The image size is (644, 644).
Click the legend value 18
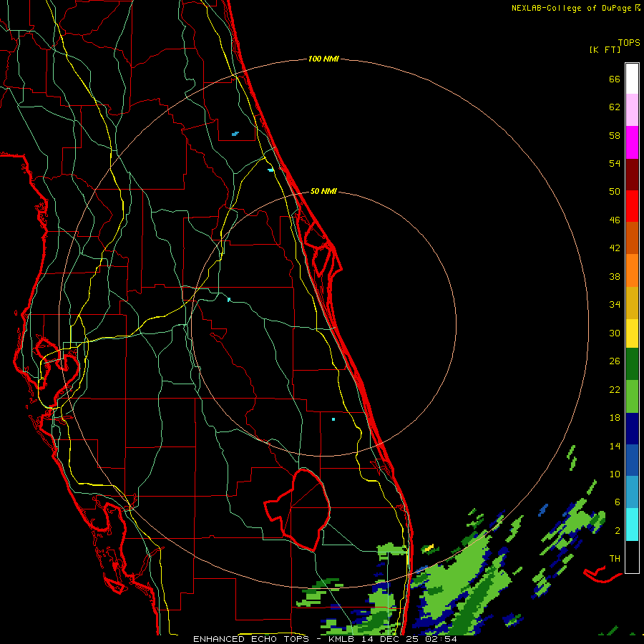coord(615,418)
